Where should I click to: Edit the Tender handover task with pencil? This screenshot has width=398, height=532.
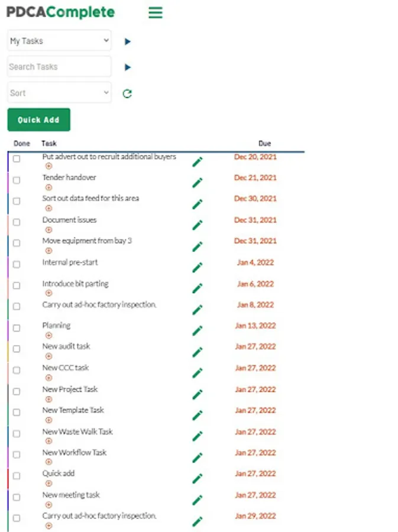[197, 183]
